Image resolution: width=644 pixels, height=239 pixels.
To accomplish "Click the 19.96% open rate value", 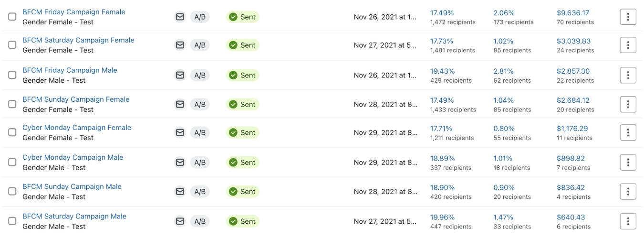I will tap(443, 217).
